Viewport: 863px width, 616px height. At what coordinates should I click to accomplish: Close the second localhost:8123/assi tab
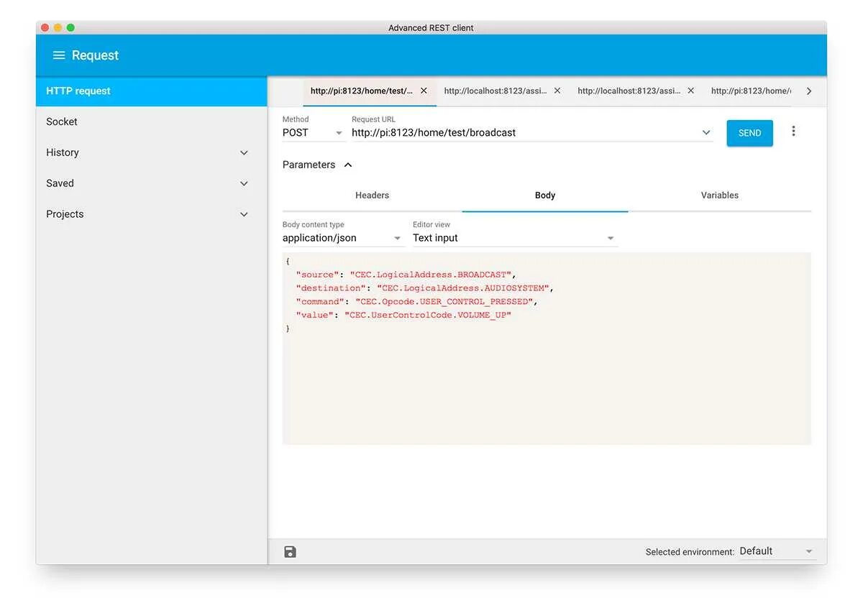691,91
